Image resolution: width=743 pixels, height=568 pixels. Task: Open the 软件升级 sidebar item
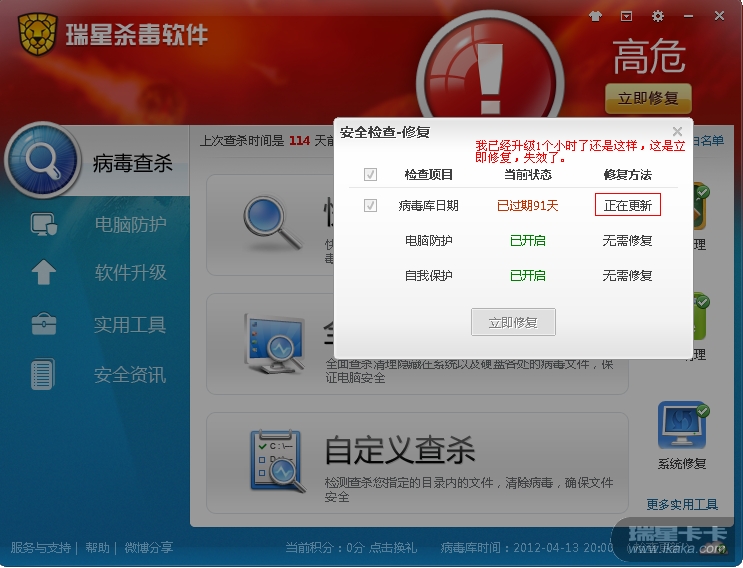130,272
